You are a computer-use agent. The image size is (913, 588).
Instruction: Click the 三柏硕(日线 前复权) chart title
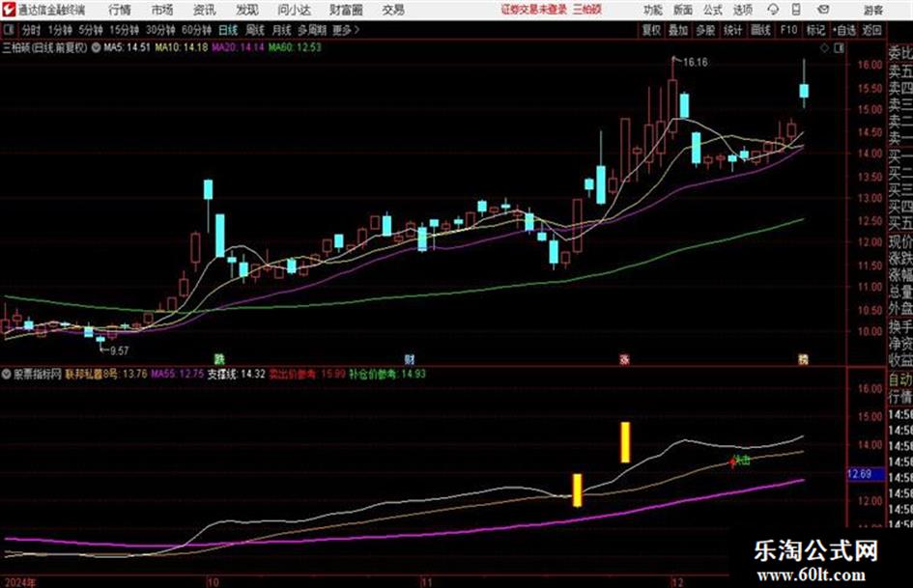pos(44,47)
